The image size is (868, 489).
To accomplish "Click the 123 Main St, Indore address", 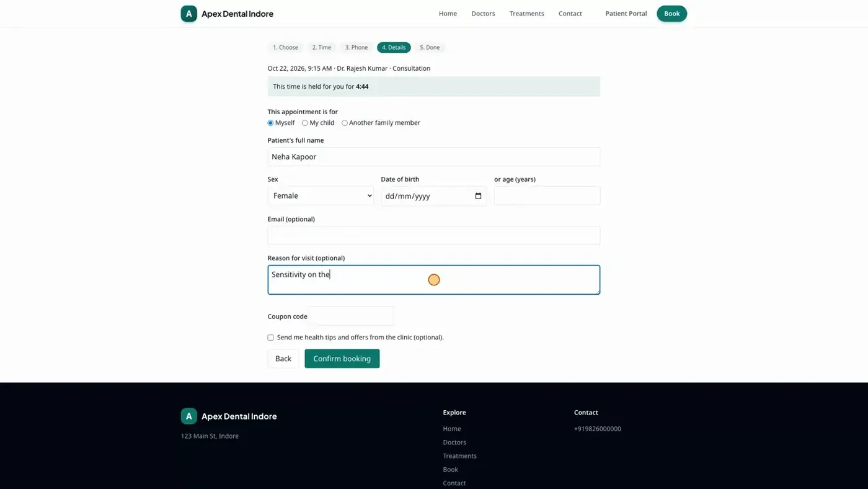I will click(x=210, y=436).
